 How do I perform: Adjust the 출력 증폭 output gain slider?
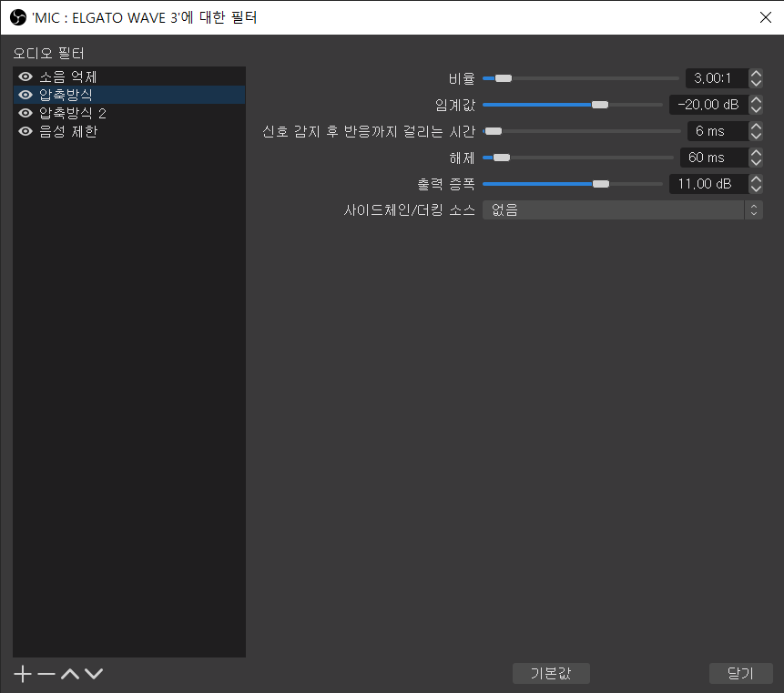click(573, 184)
